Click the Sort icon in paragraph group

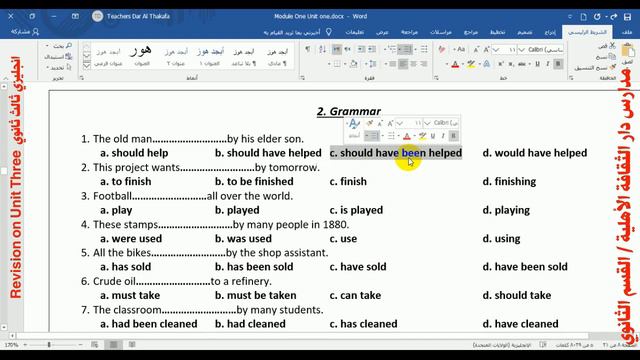pyautogui.click(x=322, y=49)
